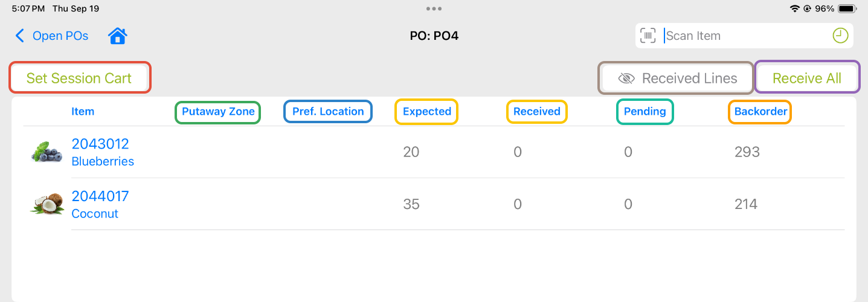Screen dimensions: 868x302
Task: Click the Pending column header
Action: (x=645, y=112)
